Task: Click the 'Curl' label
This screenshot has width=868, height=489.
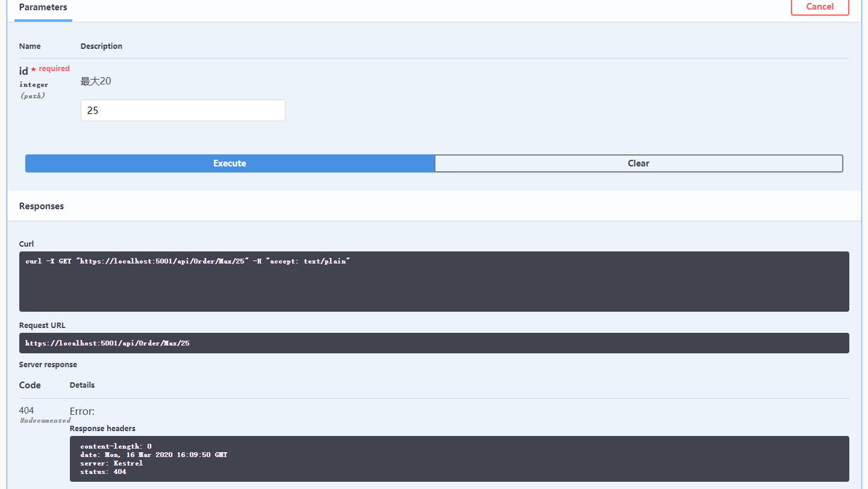Action: pyautogui.click(x=27, y=244)
